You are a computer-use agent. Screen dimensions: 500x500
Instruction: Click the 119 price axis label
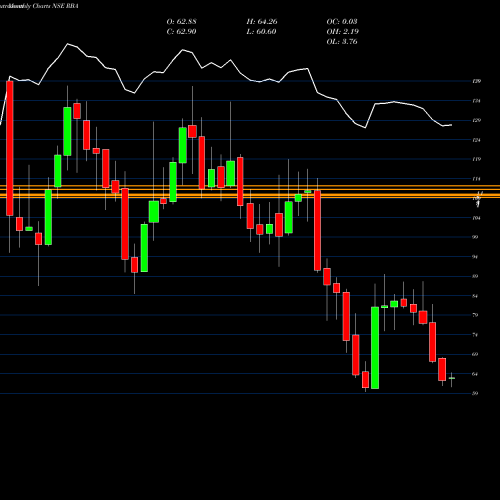coord(476,159)
